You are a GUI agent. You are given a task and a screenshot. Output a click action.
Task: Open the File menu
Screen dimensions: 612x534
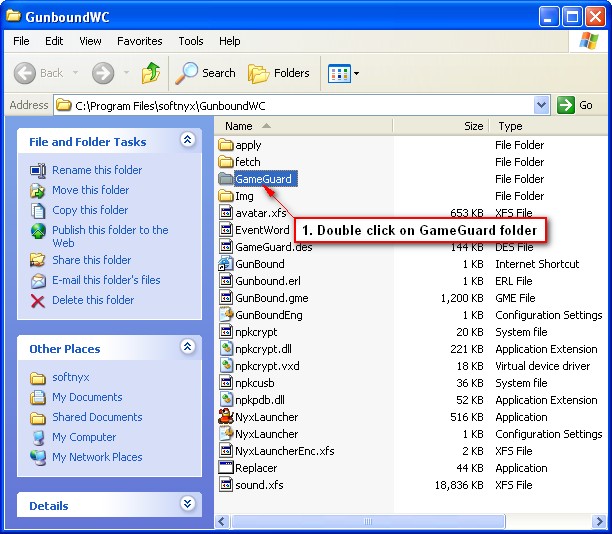coord(21,41)
